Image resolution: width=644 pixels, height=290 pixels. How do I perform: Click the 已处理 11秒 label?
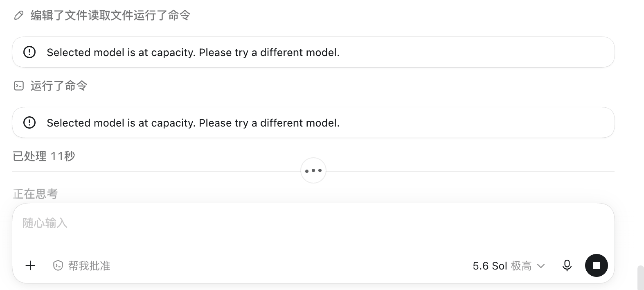[x=44, y=156]
